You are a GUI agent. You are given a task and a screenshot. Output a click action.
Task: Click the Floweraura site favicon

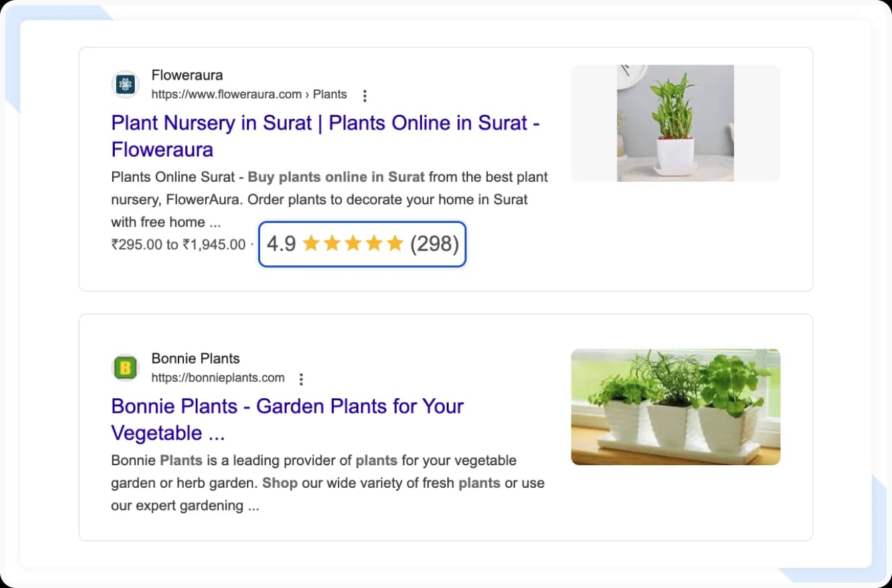(x=125, y=84)
